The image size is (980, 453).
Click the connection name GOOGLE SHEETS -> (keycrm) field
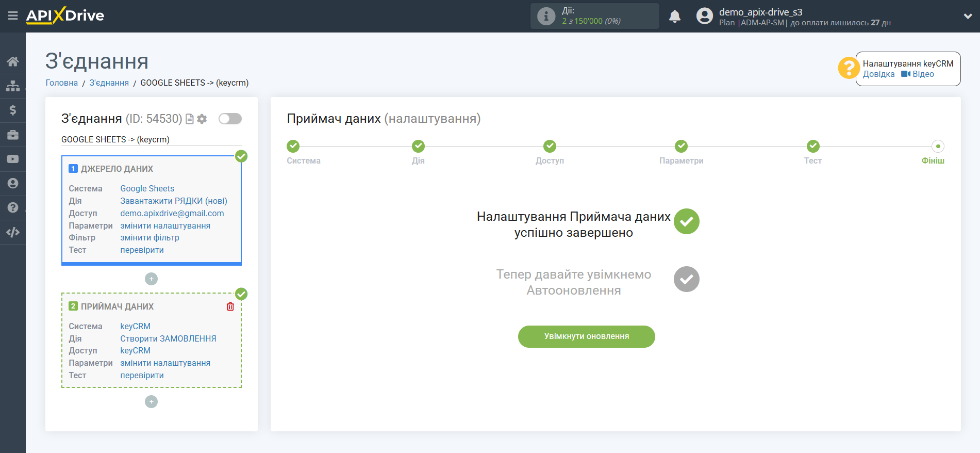coord(151,139)
